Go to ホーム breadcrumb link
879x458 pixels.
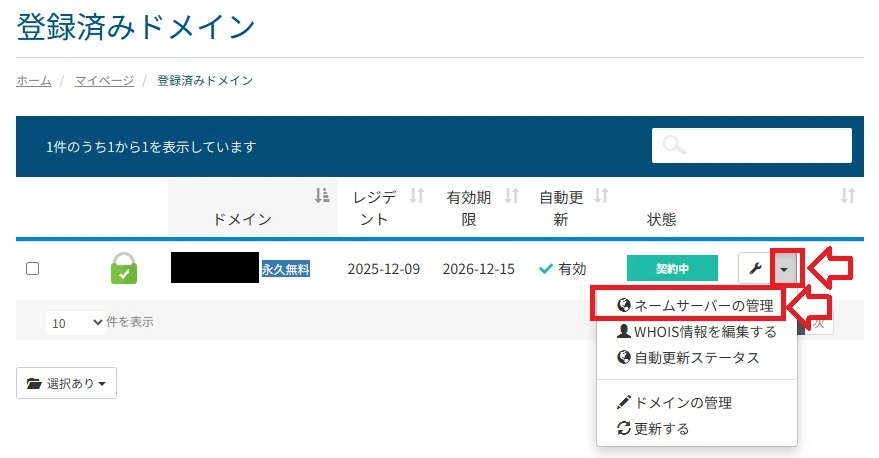pyautogui.click(x=34, y=81)
